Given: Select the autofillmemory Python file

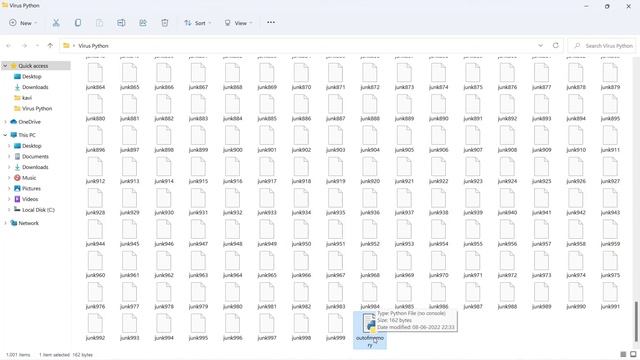Looking at the screenshot, I should 370,330.
